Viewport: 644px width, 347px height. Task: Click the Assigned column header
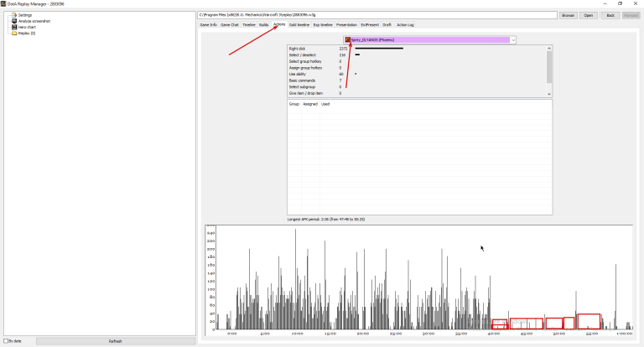[310, 104]
